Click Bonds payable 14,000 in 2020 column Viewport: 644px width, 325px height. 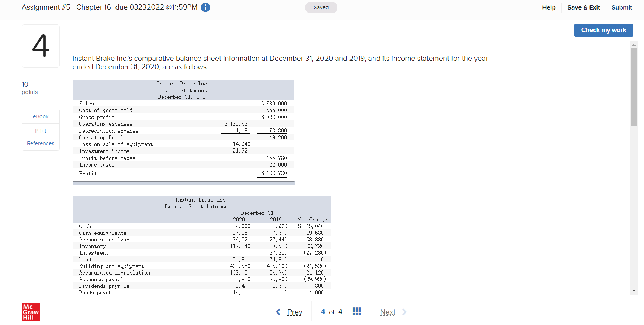point(241,293)
